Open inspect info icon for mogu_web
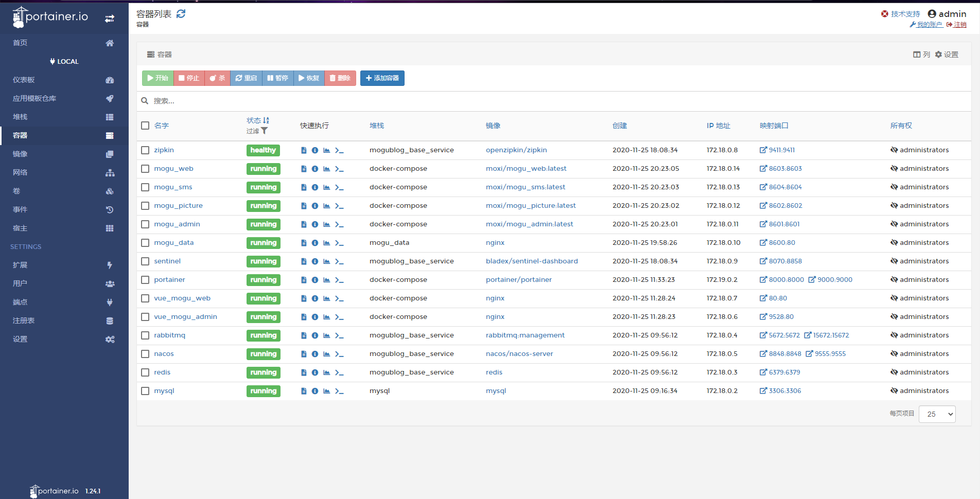 (315, 169)
